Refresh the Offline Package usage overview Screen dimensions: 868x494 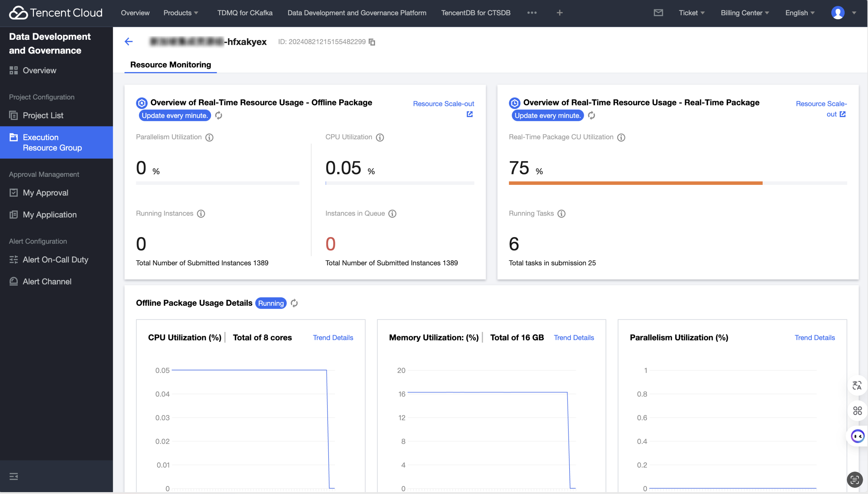tap(218, 115)
